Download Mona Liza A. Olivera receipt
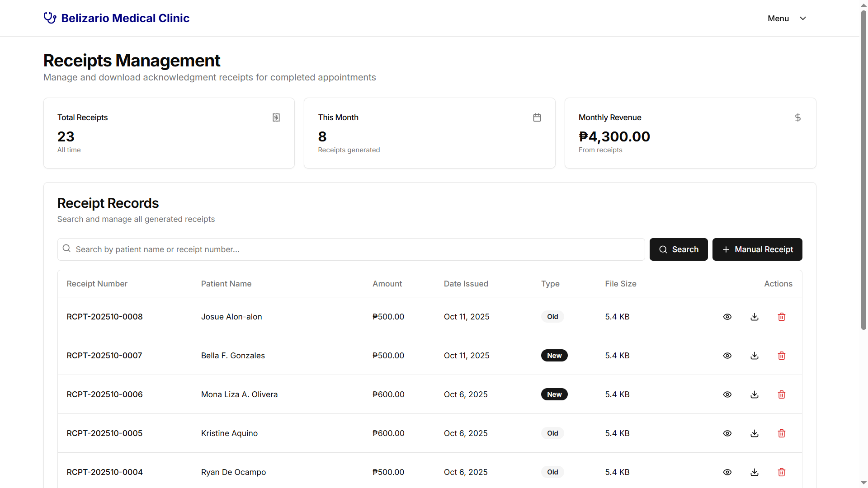 (x=755, y=394)
